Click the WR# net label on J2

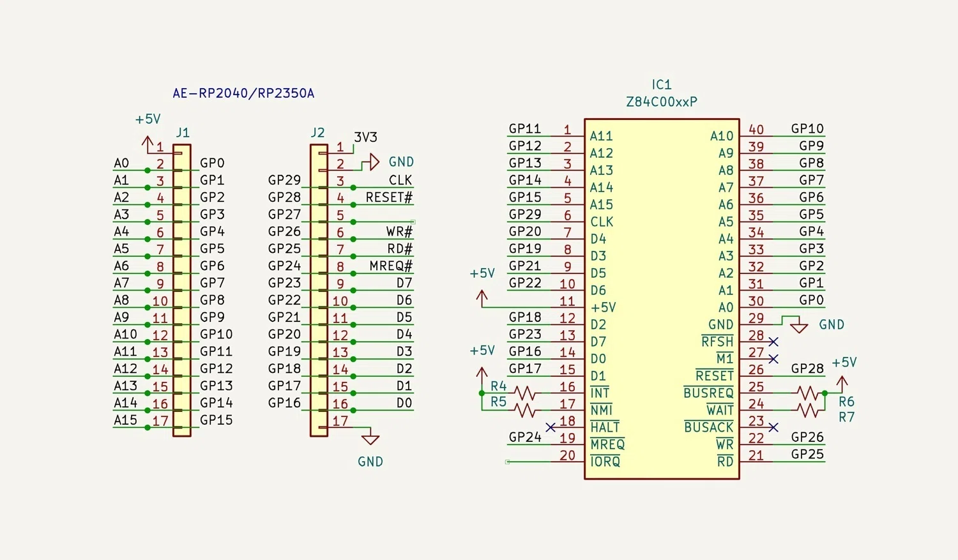pyautogui.click(x=399, y=231)
